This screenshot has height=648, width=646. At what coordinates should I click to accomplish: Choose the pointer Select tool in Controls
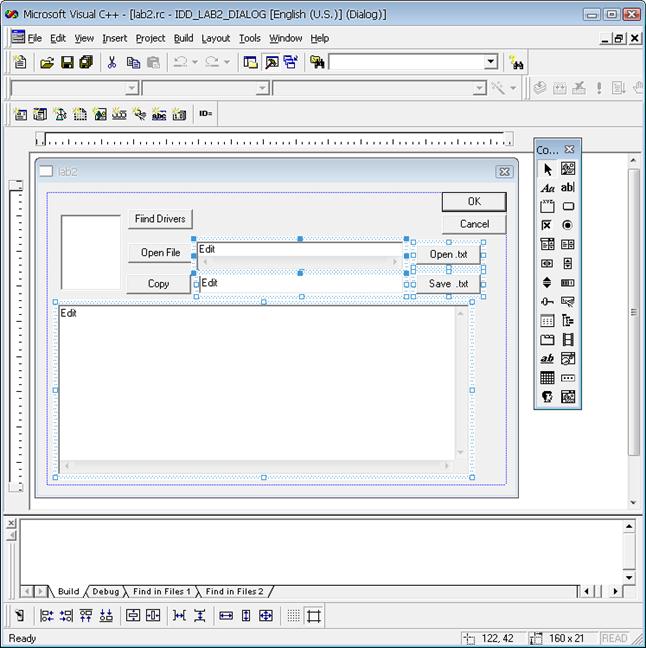pyautogui.click(x=547, y=169)
